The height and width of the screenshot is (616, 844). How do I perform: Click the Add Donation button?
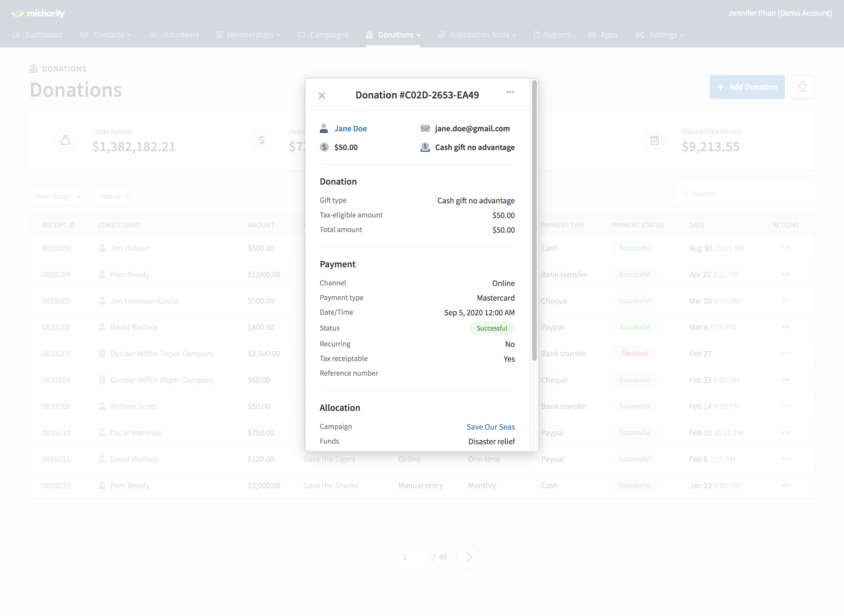tap(747, 87)
